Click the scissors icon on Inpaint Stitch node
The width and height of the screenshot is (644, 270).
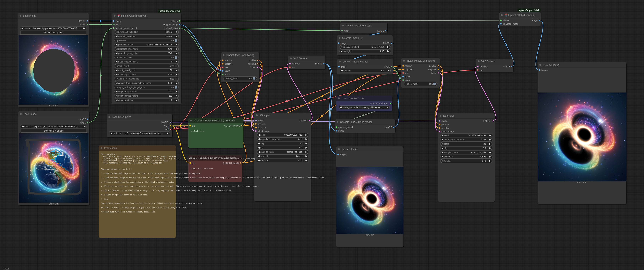[506, 15]
